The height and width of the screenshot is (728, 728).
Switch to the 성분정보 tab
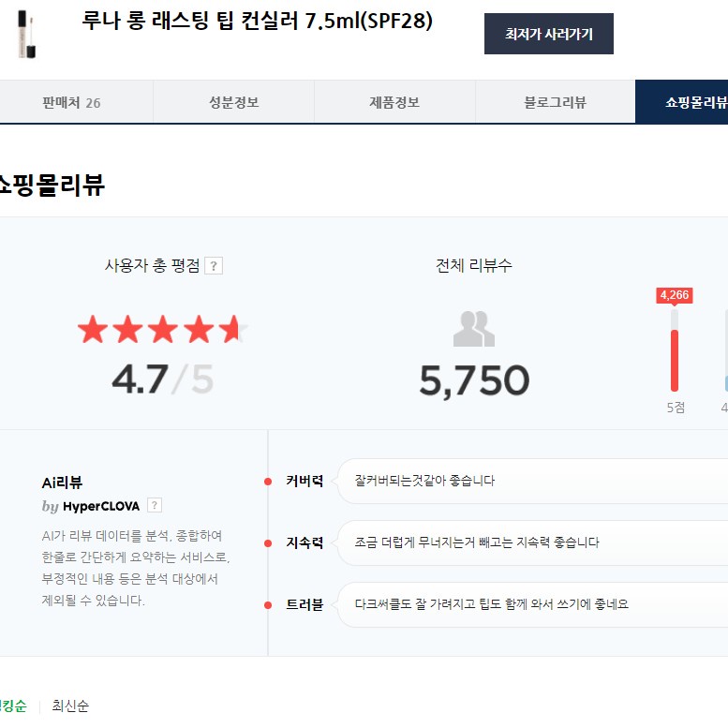233,102
